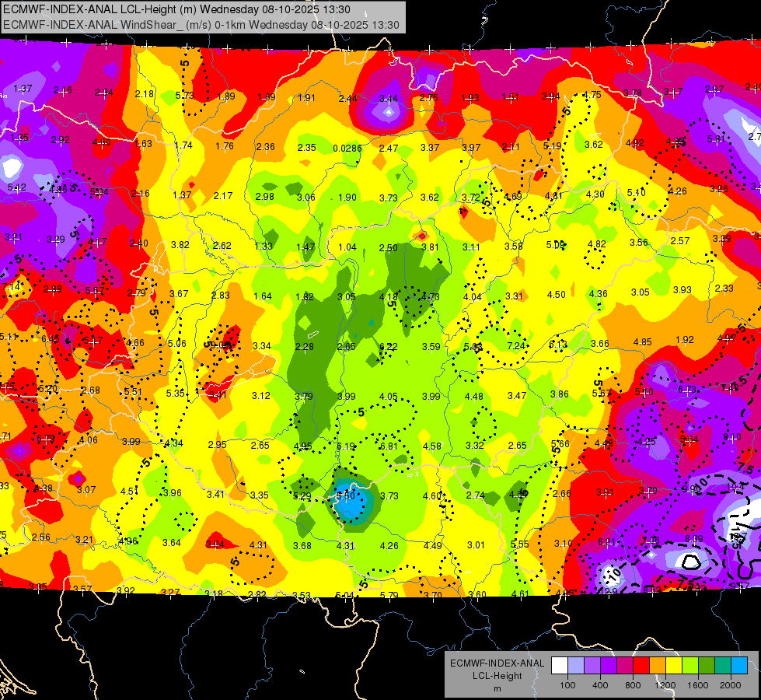This screenshot has width=761, height=700.
Task: Click the wind shear value 3.97
Action: tap(471, 147)
